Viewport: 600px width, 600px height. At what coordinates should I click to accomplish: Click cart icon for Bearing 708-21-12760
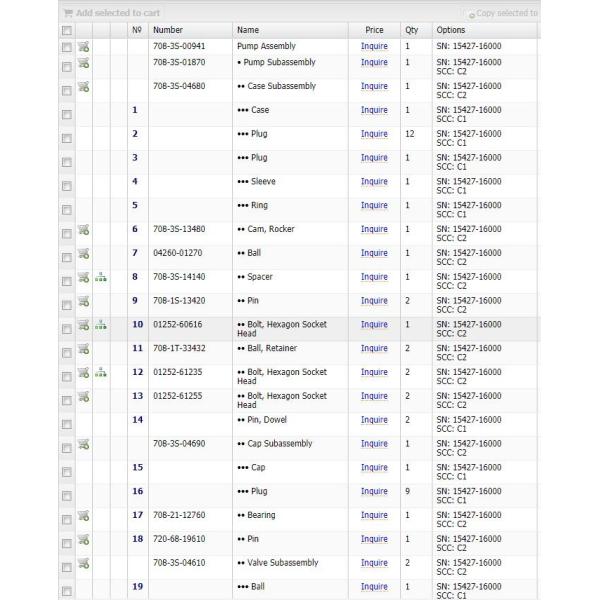tap(84, 516)
